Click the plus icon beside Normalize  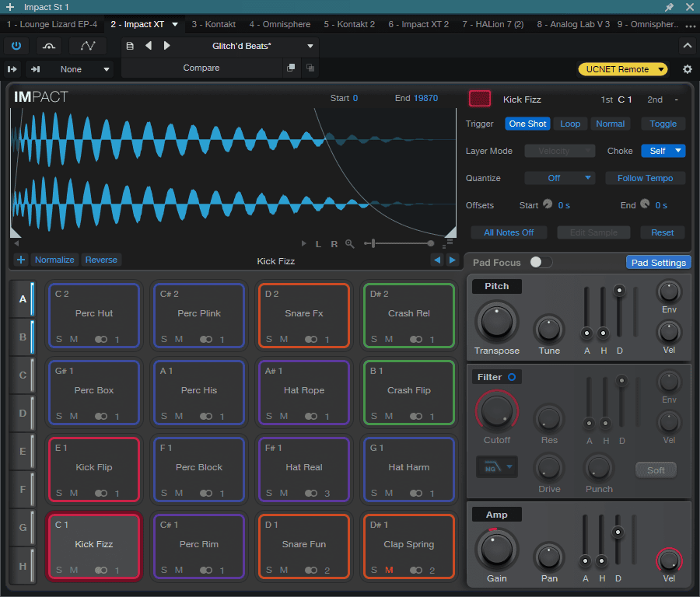pos(20,260)
